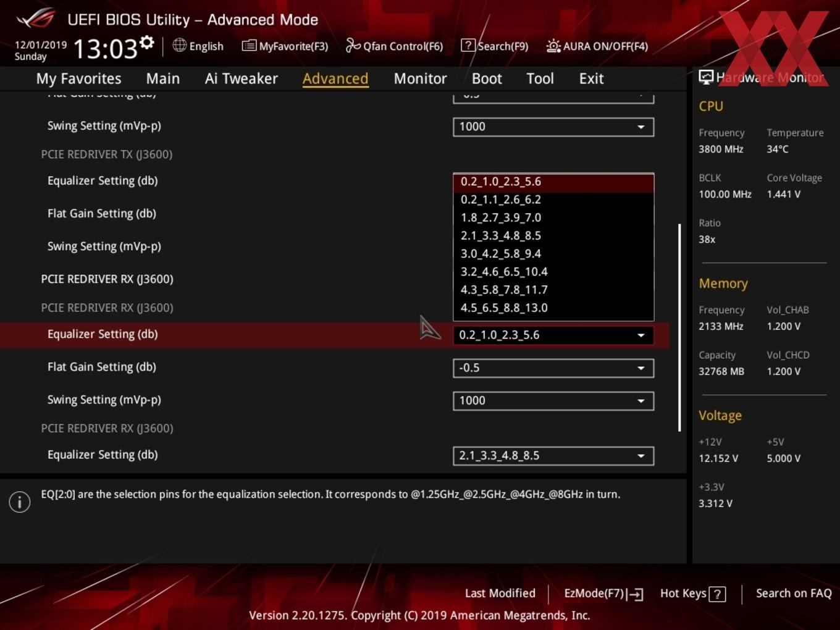840x630 pixels.
Task: Open Search(F9) tool
Action: click(x=495, y=46)
